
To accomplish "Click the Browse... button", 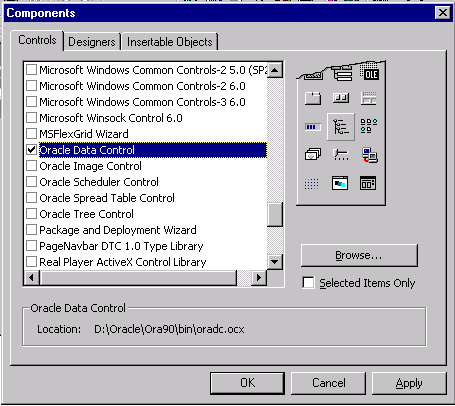I will point(359,255).
